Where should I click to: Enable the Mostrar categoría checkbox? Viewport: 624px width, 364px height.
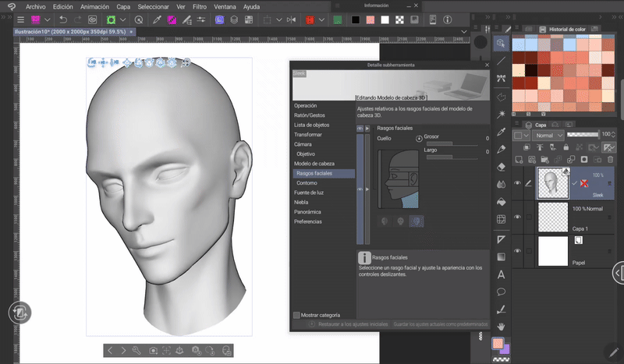pos(296,315)
